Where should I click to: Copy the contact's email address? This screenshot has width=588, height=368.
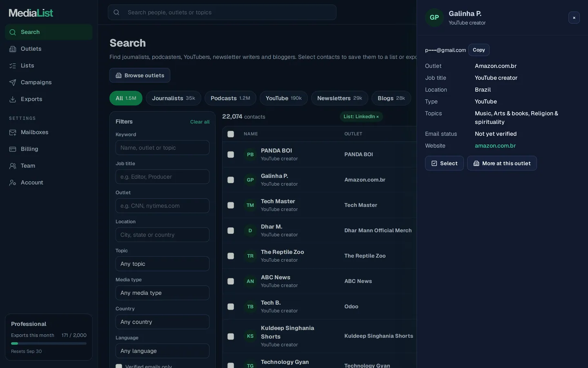[479, 50]
